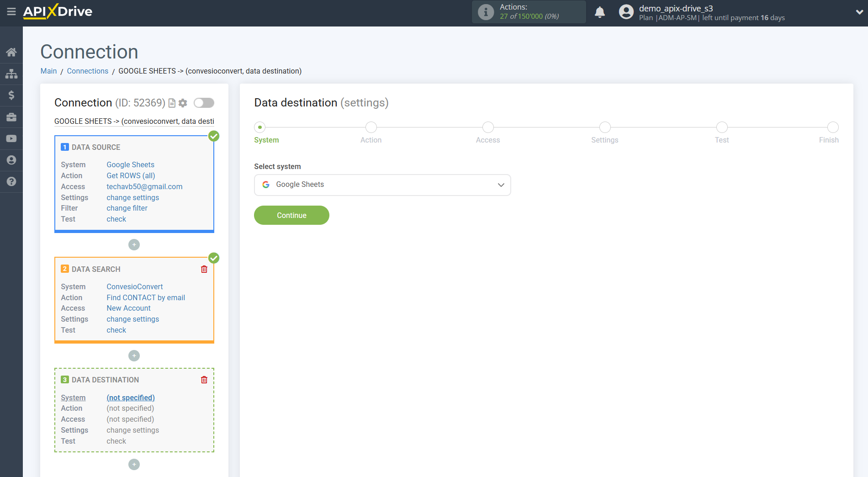Add block below Data Source
868x477 pixels.
click(134, 245)
